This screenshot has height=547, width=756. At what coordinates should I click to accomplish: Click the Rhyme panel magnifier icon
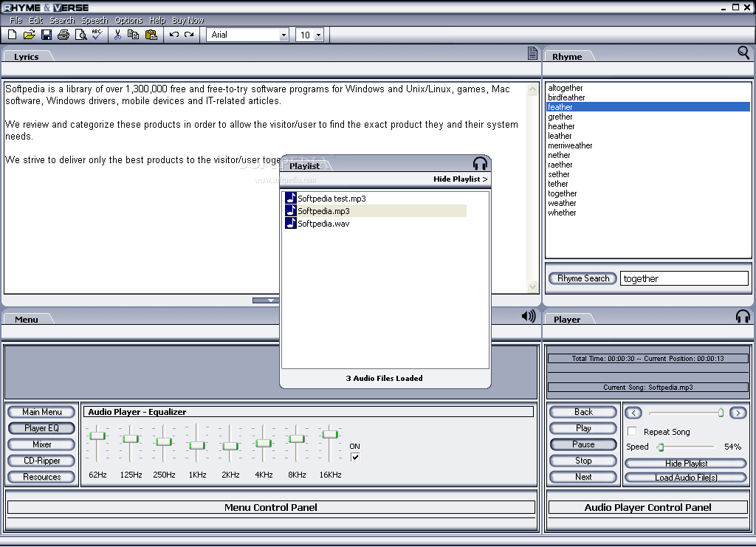point(743,52)
